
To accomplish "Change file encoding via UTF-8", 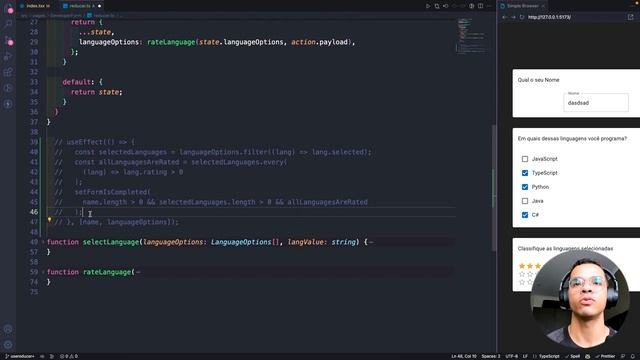I will tap(511, 356).
